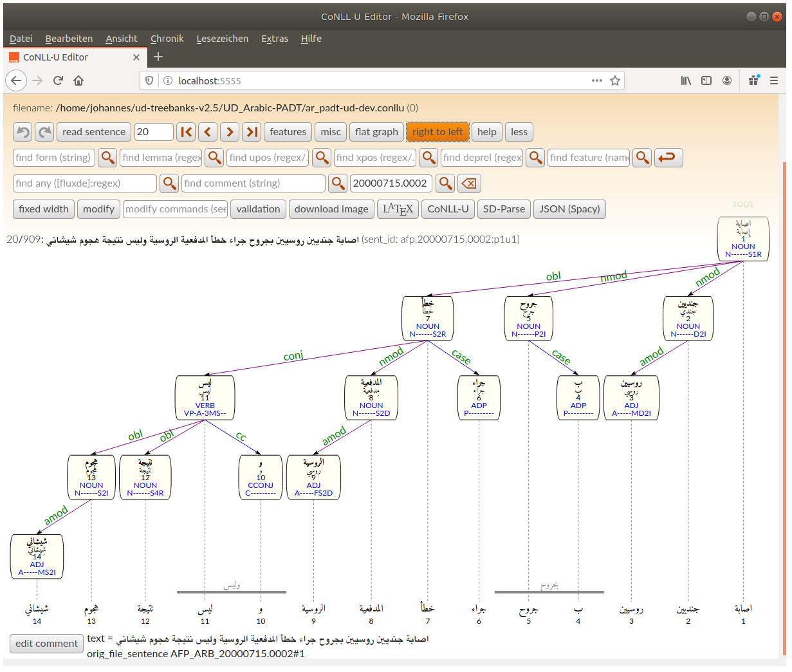Open the Hilfe menu
Viewport: 792px width, 672px height.
[x=311, y=39]
